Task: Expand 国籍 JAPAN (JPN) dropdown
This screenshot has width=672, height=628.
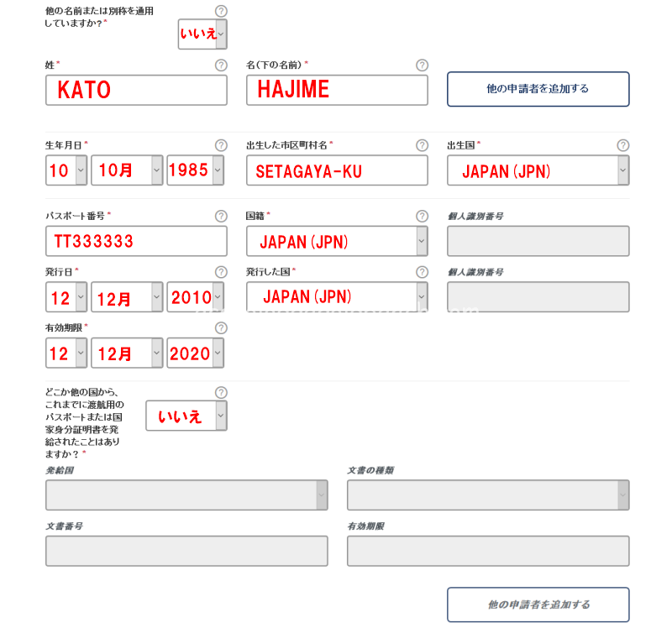Action: pyautogui.click(x=337, y=241)
